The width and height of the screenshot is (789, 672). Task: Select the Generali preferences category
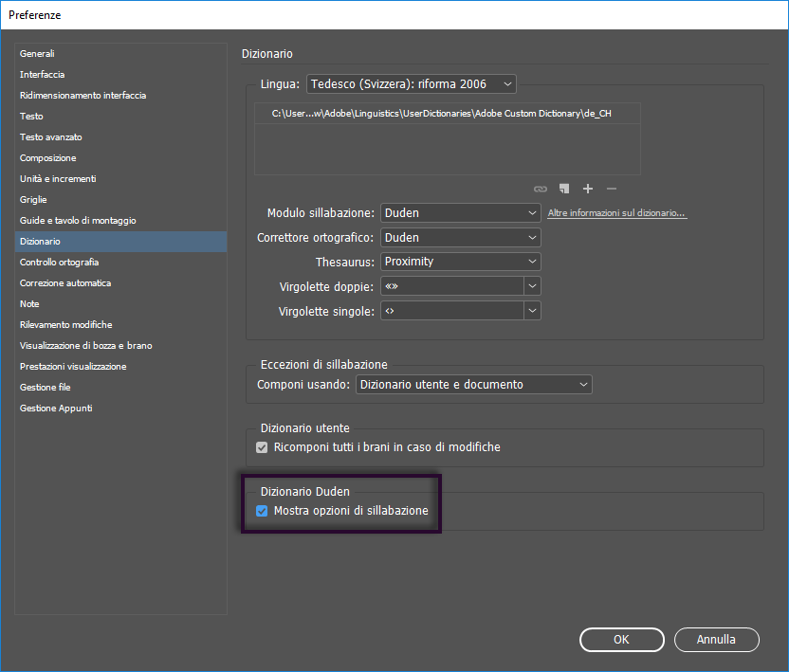tap(120, 54)
